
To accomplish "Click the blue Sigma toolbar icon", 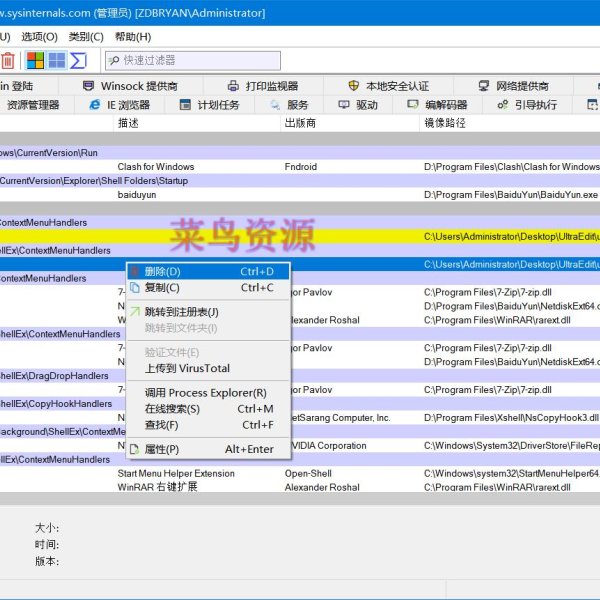I will pyautogui.click(x=78, y=60).
